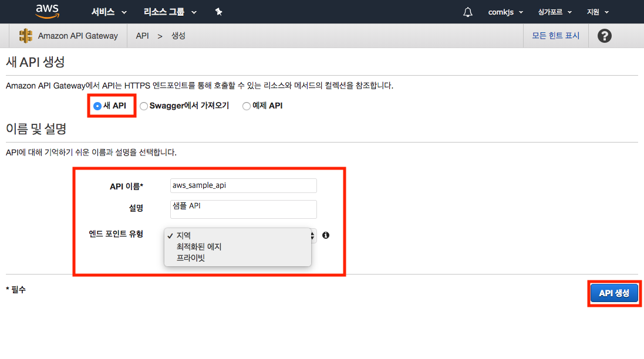
Task: Select Swagger에서 가져오기 radio option
Action: click(x=144, y=106)
